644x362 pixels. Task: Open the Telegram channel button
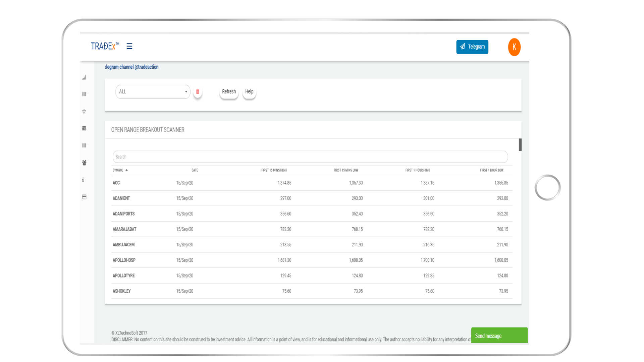[472, 47]
